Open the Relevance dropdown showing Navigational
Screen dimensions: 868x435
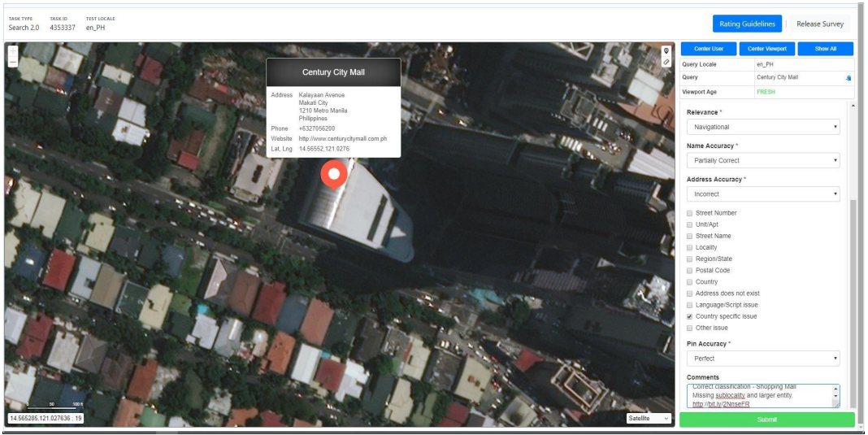763,127
